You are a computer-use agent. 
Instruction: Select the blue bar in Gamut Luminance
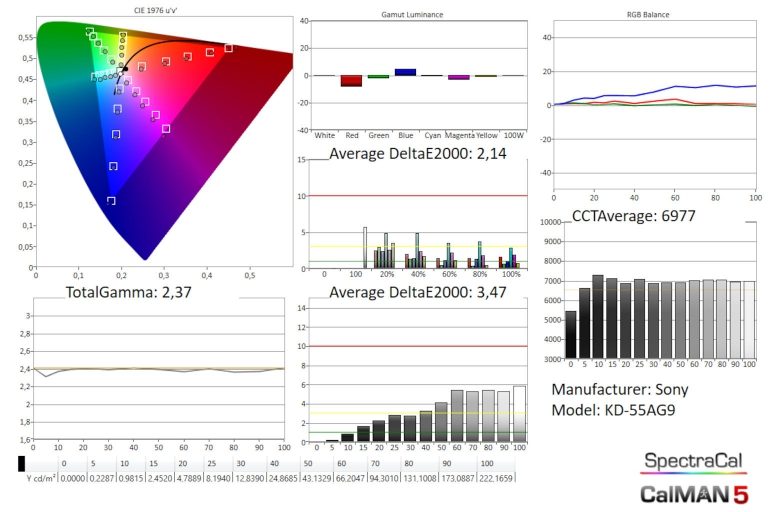pos(404,72)
